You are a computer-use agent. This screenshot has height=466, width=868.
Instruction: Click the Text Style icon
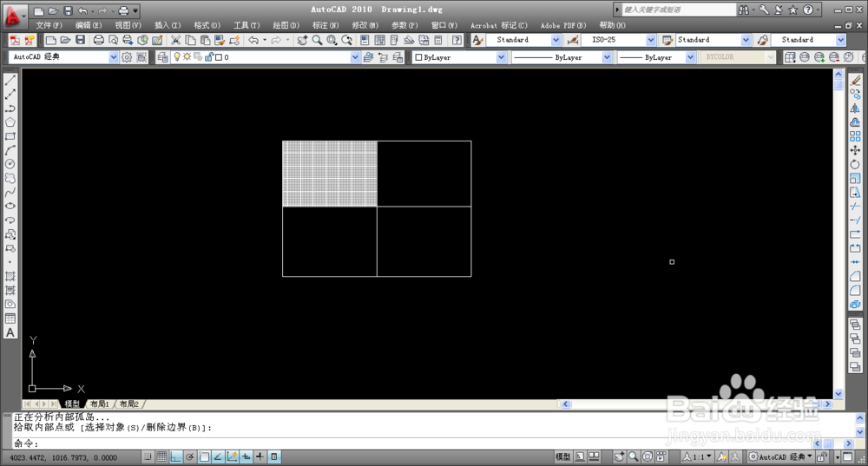point(477,40)
